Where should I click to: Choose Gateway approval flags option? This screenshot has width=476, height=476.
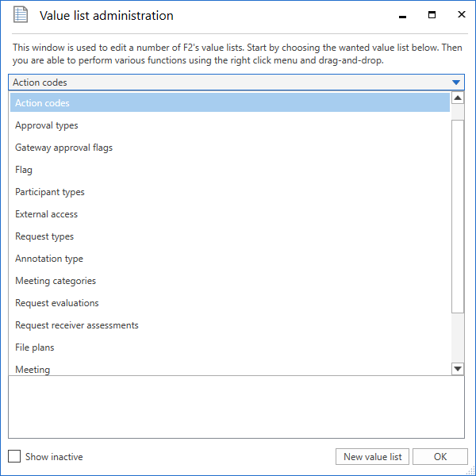(x=63, y=148)
